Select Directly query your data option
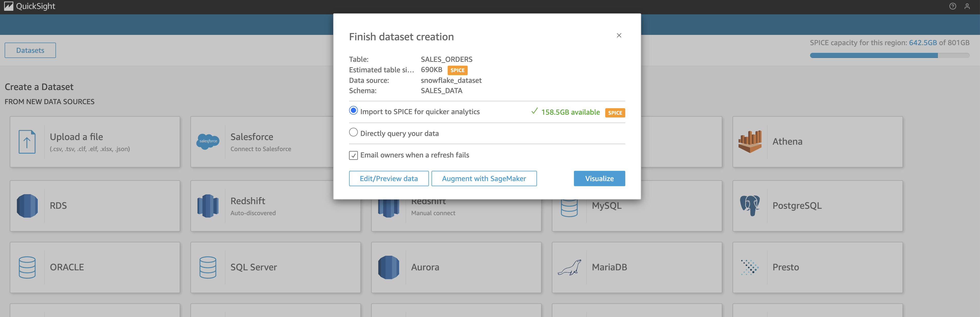Viewport: 980px width, 317px height. click(353, 132)
